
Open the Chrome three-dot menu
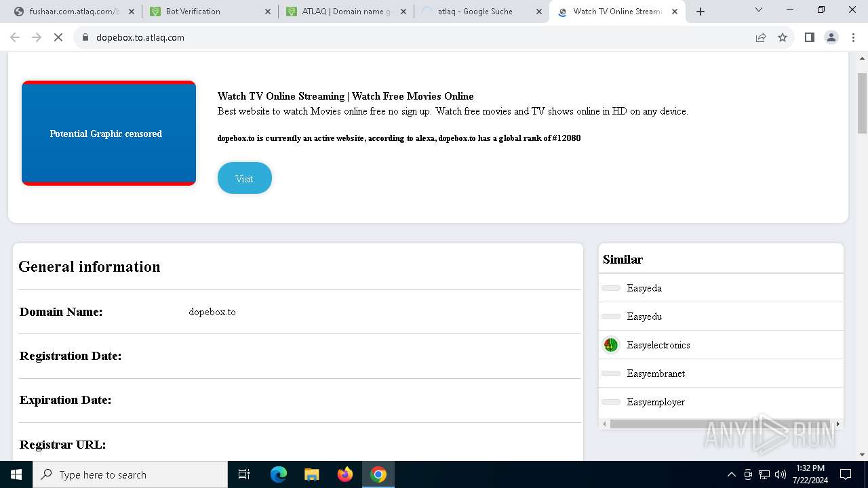853,37
